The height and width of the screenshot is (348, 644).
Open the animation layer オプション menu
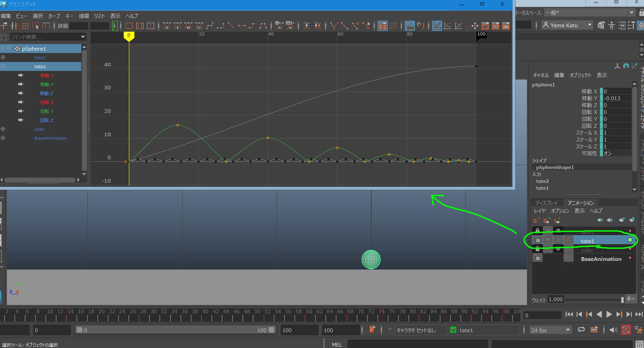click(x=560, y=211)
